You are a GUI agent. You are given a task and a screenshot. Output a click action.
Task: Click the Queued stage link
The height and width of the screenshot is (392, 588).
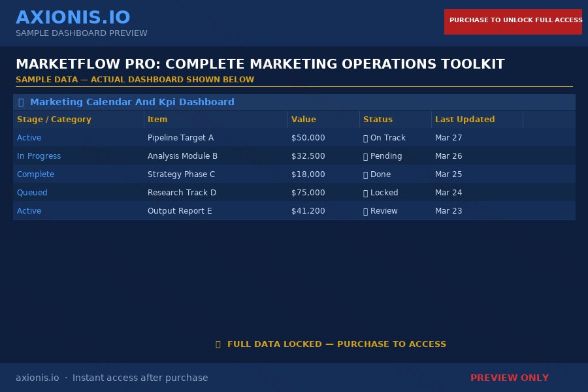pos(32,193)
